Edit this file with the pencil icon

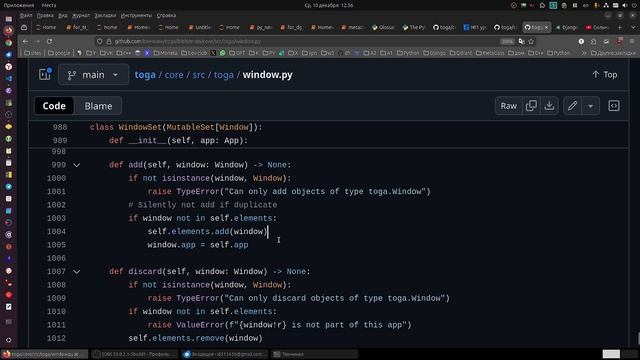[x=573, y=106]
